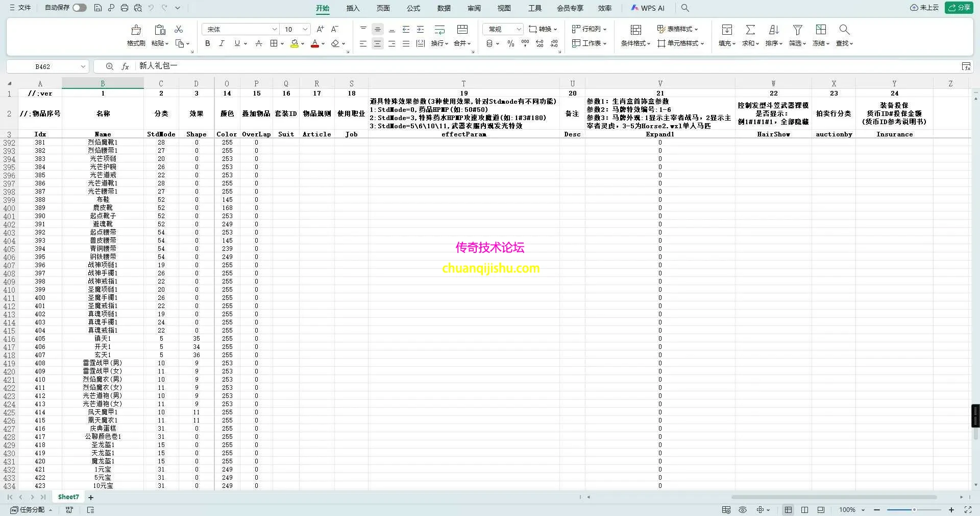Click the Sum (求和) icon
The width and height of the screenshot is (980, 516).
(750, 30)
